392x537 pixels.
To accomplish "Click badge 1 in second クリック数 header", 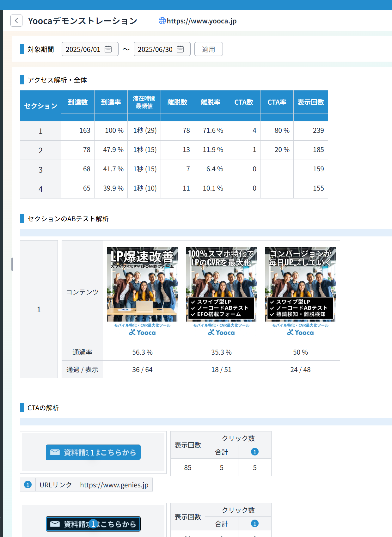I will 254,524.
